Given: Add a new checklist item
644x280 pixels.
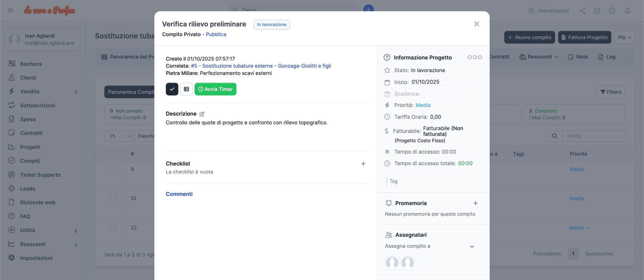Looking at the screenshot, I should point(363,164).
